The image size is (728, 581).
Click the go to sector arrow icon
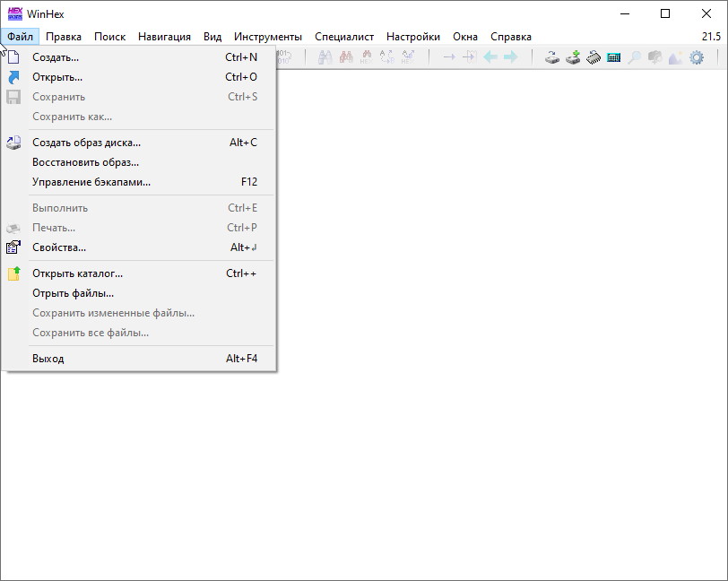point(470,57)
